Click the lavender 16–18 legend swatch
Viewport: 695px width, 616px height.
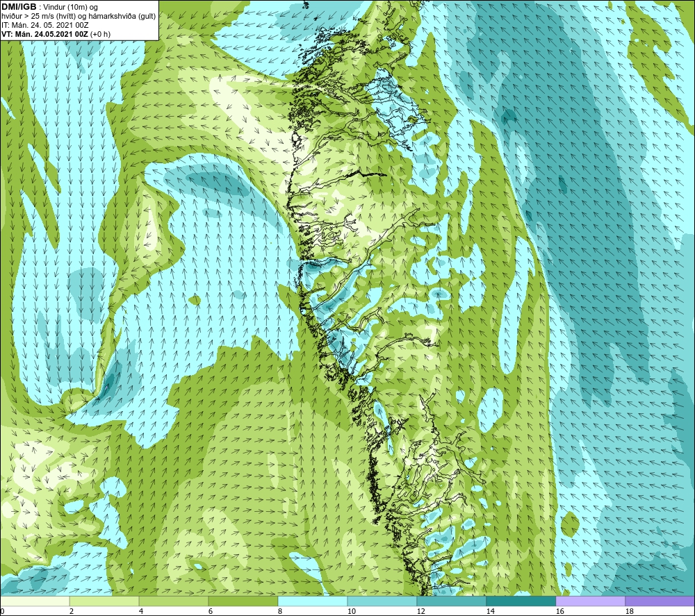click(x=590, y=601)
